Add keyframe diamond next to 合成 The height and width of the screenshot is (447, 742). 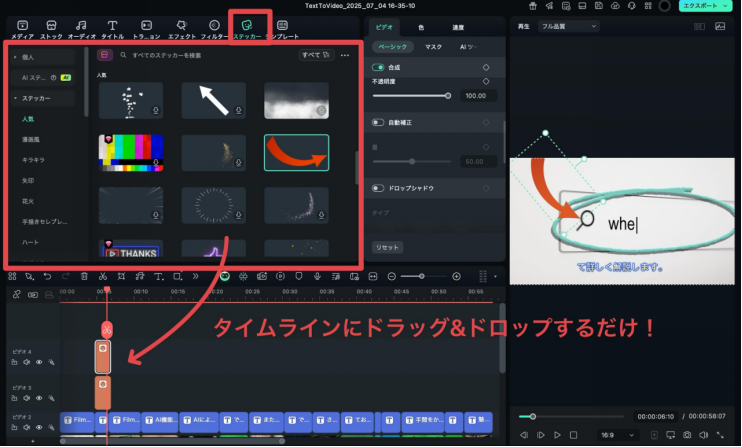486,68
